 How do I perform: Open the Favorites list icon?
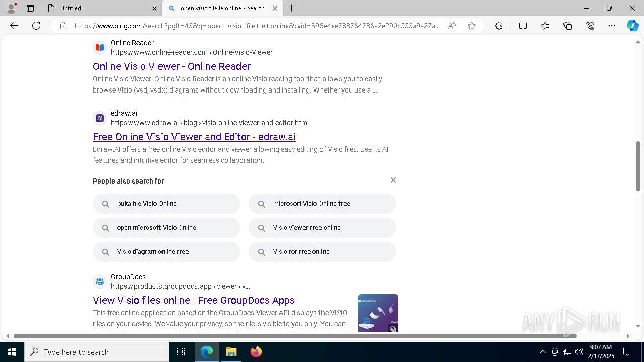[545, 26]
